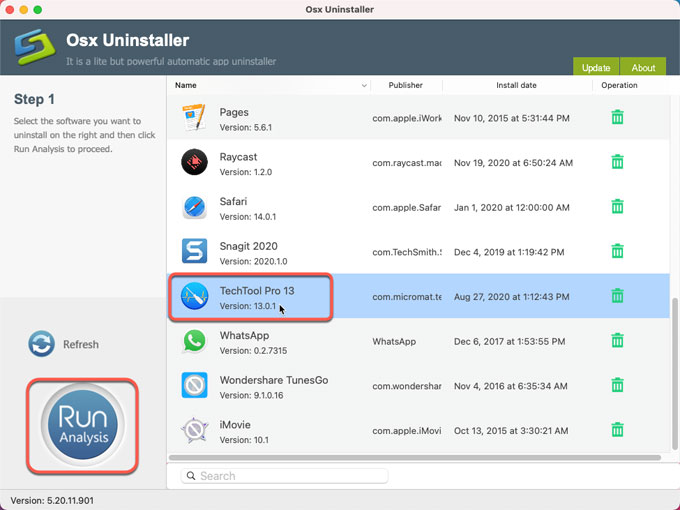Sort by the Install date column header
The height and width of the screenshot is (510, 680).
point(516,85)
